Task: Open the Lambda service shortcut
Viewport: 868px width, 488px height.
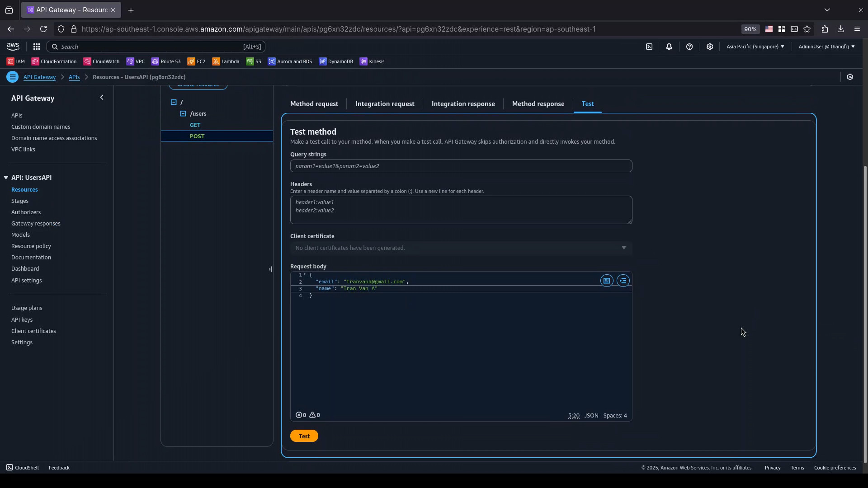Action: click(x=226, y=61)
